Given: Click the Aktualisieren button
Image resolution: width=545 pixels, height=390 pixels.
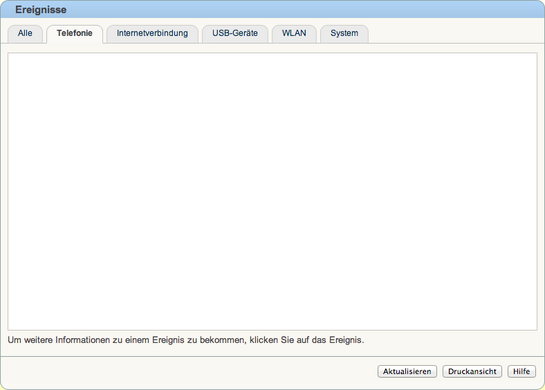Looking at the screenshot, I should (x=407, y=371).
